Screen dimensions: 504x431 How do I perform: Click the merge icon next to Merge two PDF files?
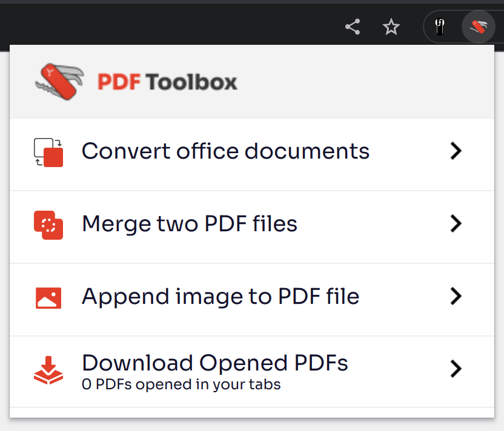pyautogui.click(x=48, y=225)
